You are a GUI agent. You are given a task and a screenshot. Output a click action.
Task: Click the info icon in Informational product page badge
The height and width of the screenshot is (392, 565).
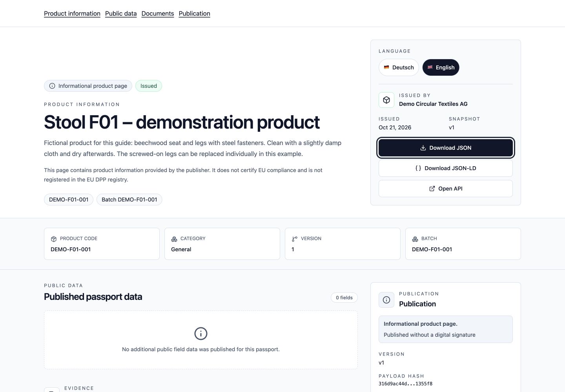(52, 86)
